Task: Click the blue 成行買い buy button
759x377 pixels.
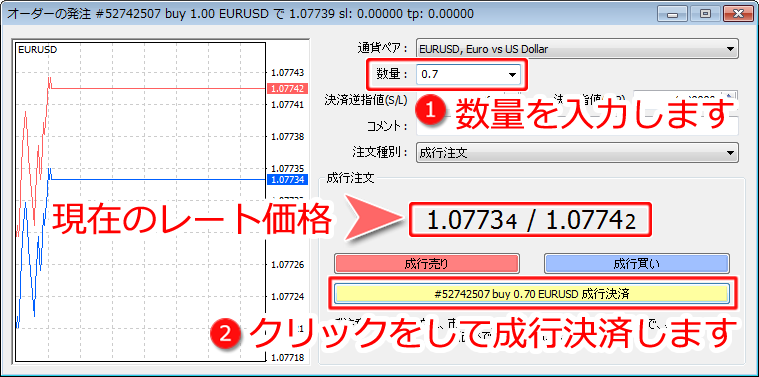Action: [637, 264]
